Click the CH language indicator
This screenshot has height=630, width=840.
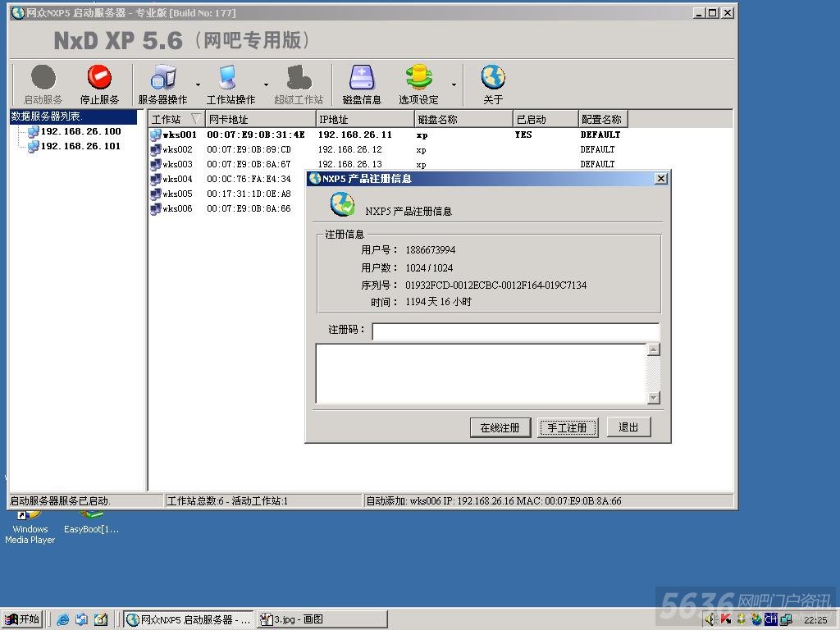tap(771, 620)
